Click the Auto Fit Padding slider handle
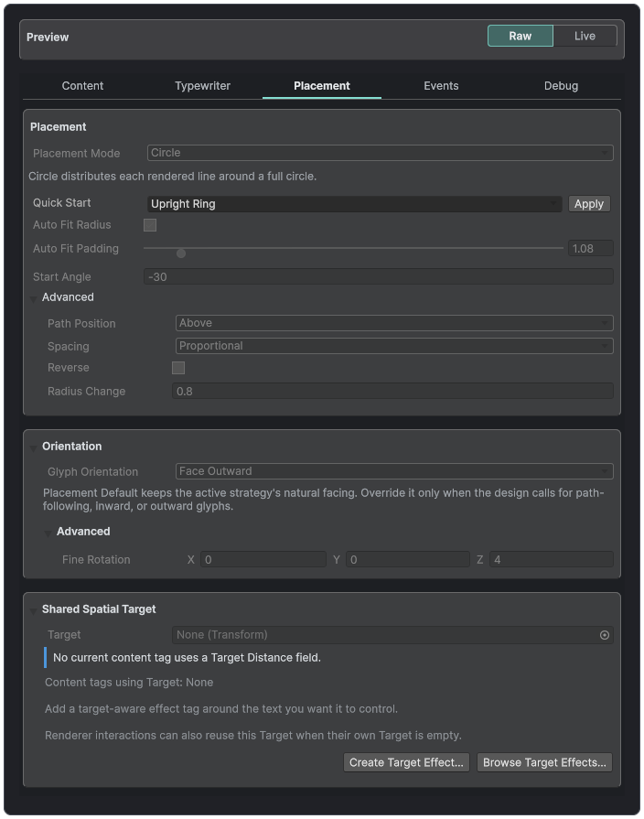This screenshot has width=644, height=819. pos(181,253)
